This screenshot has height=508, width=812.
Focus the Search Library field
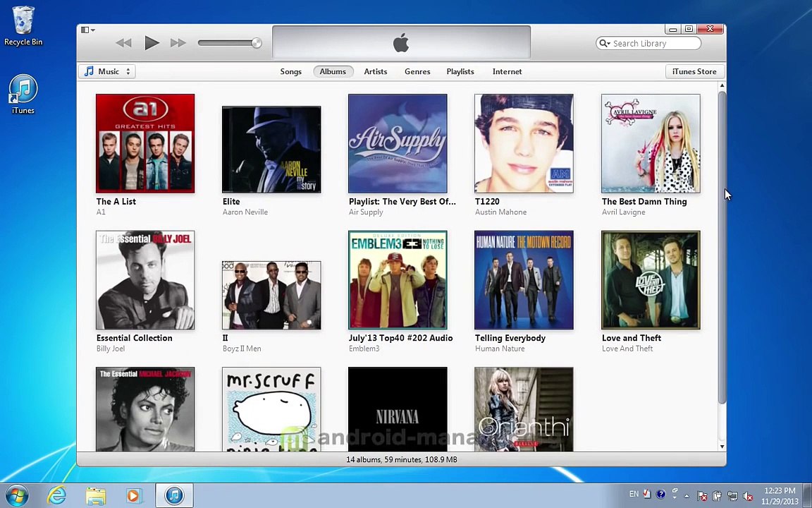click(x=648, y=44)
